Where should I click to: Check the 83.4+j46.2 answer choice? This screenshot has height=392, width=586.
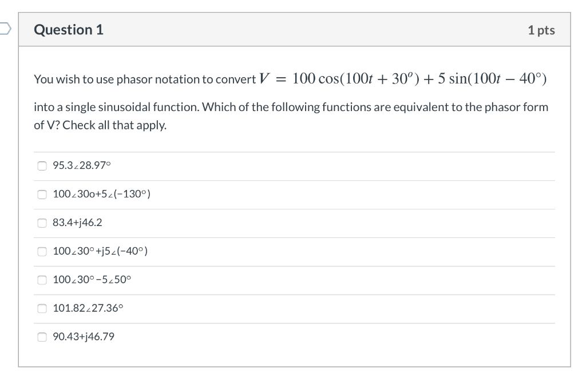pyautogui.click(x=42, y=223)
